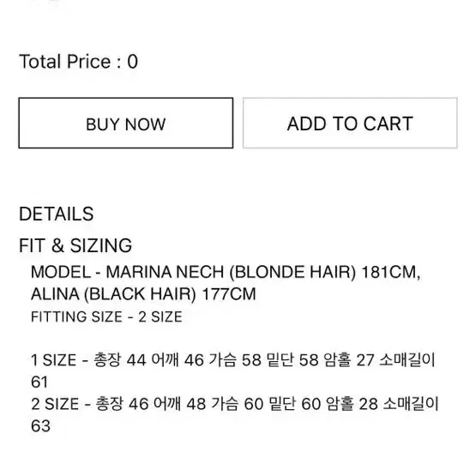This screenshot has width=476, height=476.
Task: Click 암홀 28 measurement text
Action: tap(352, 404)
